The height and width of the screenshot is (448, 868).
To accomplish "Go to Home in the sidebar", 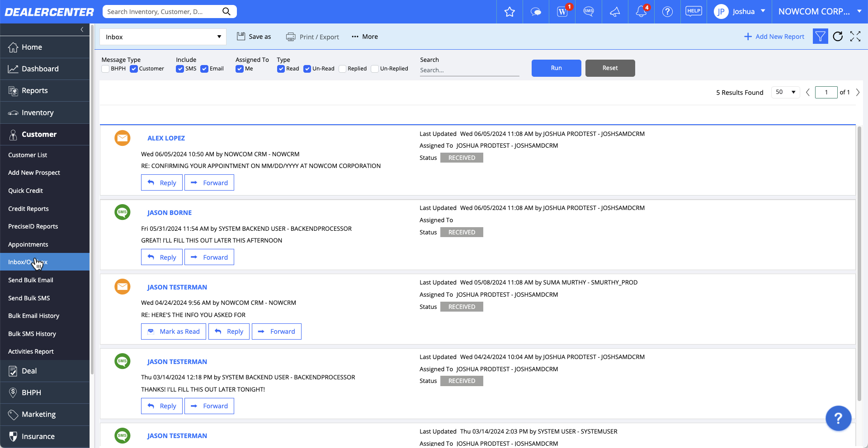I will (x=45, y=47).
